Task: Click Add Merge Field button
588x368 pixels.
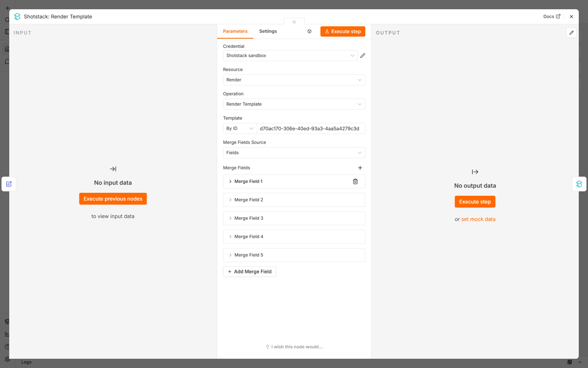Action: click(250, 272)
